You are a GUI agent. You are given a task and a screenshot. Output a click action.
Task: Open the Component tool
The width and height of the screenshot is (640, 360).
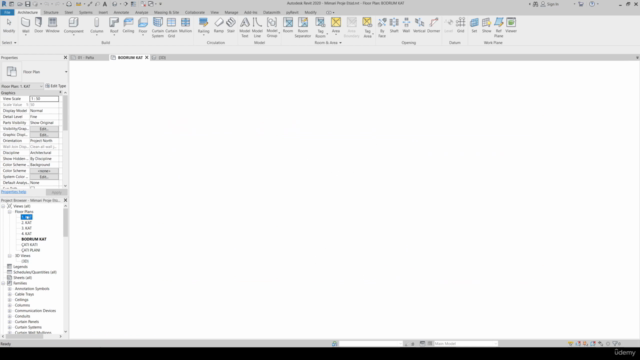[x=73, y=25]
